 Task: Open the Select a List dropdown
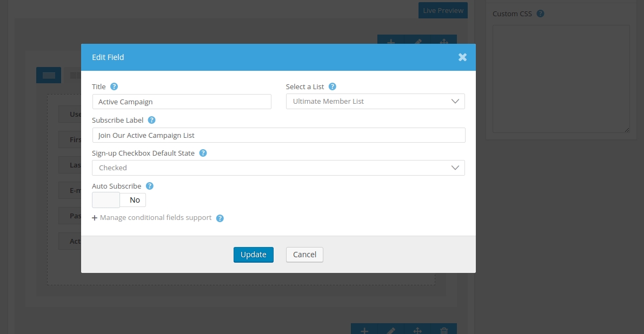pyautogui.click(x=375, y=102)
